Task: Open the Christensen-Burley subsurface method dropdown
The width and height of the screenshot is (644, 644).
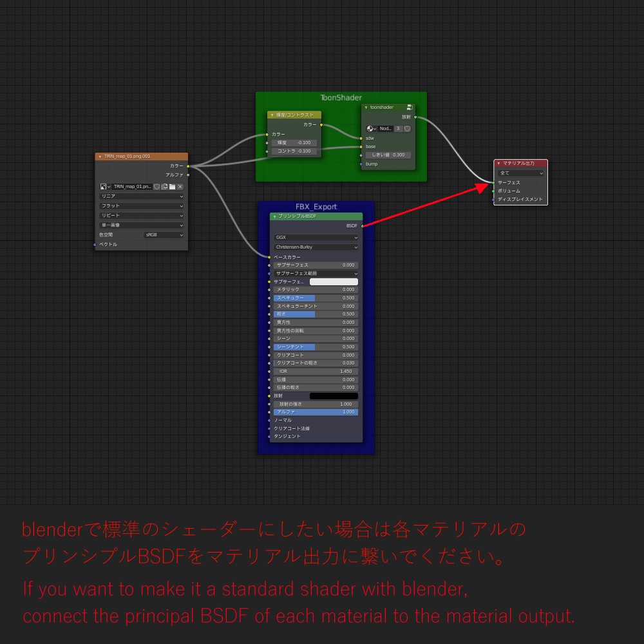Action: [x=315, y=249]
